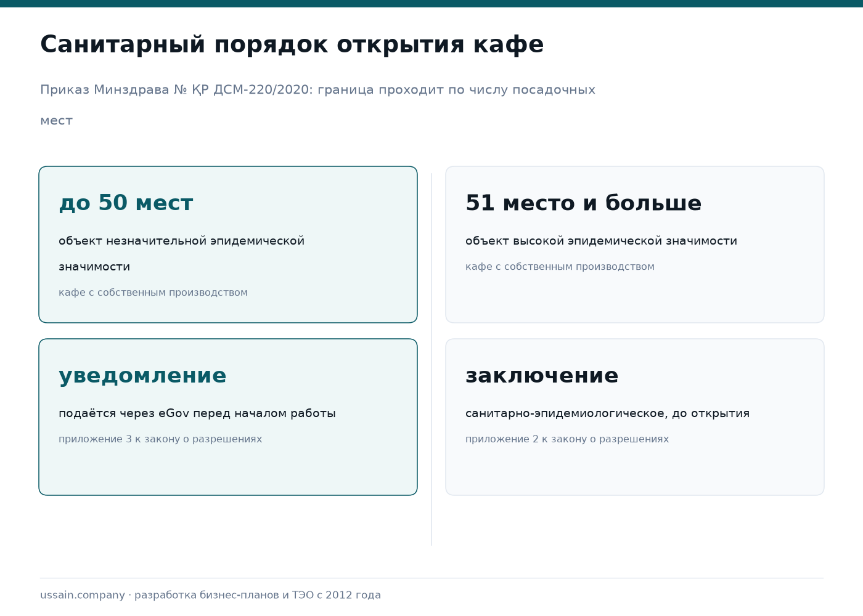Click "приложение 3 к закону о разрешениях"
The image size is (863, 616).
pos(160,439)
